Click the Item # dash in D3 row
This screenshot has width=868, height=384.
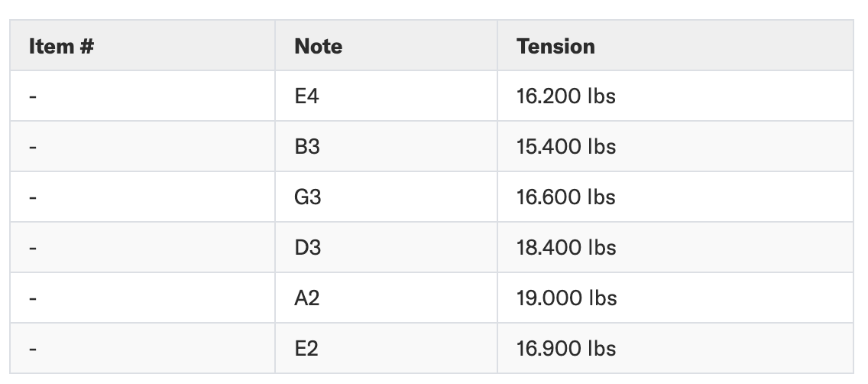click(x=33, y=249)
